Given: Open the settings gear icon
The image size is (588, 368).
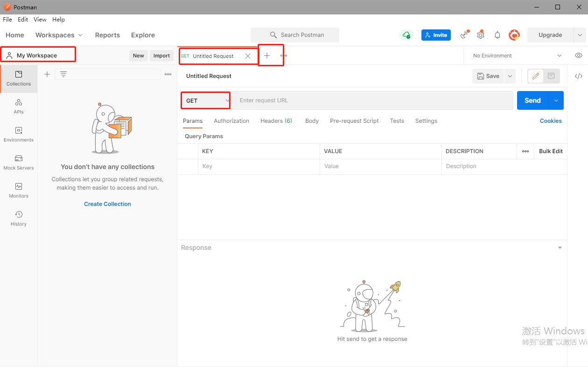Looking at the screenshot, I should (x=481, y=35).
